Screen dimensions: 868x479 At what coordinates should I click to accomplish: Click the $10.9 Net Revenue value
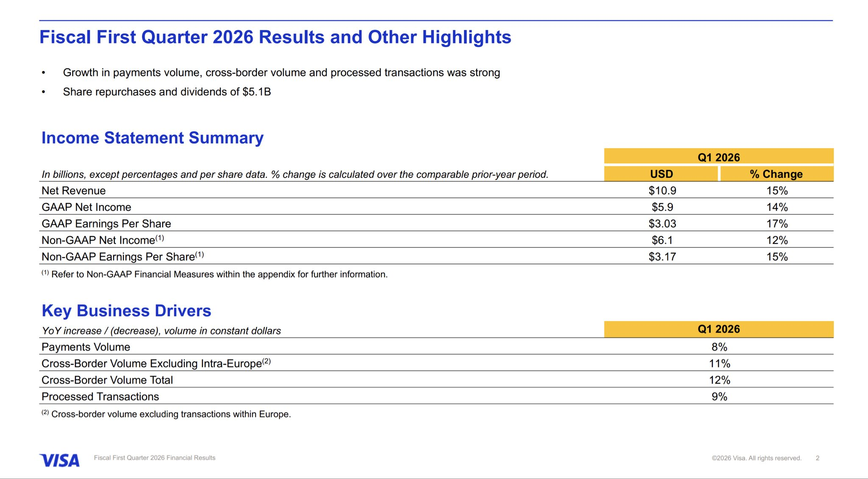[662, 191]
